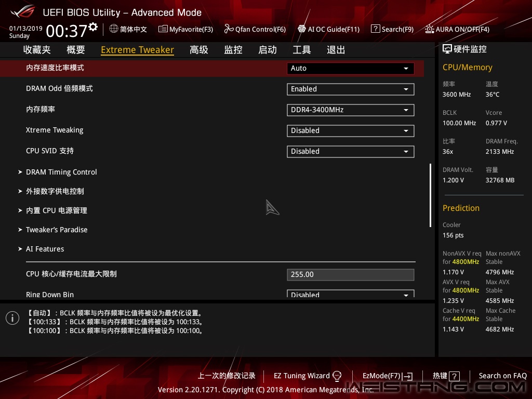The height and width of the screenshot is (399, 532).
Task: Open Search(F9) question mark icon
Action: point(375,29)
